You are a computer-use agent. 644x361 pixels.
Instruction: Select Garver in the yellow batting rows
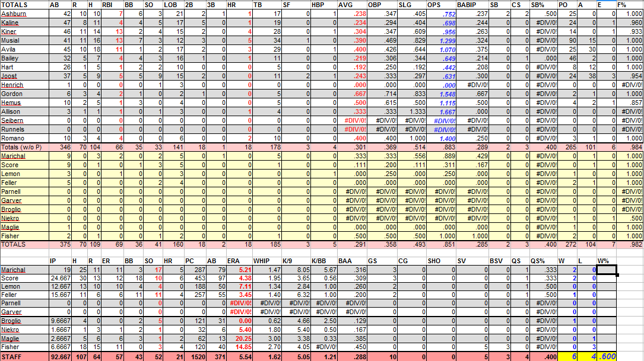[24, 200]
